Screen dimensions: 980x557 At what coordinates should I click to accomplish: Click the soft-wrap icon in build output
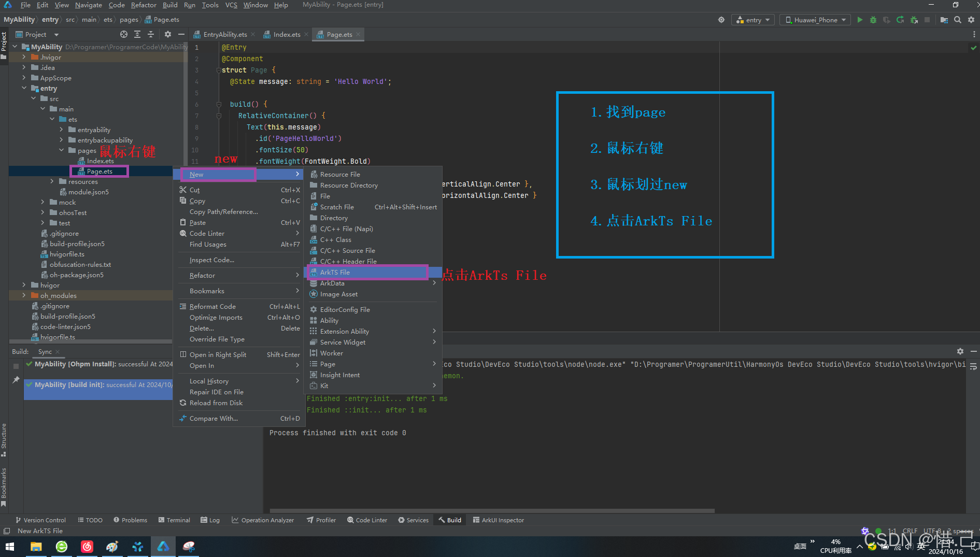point(973,366)
